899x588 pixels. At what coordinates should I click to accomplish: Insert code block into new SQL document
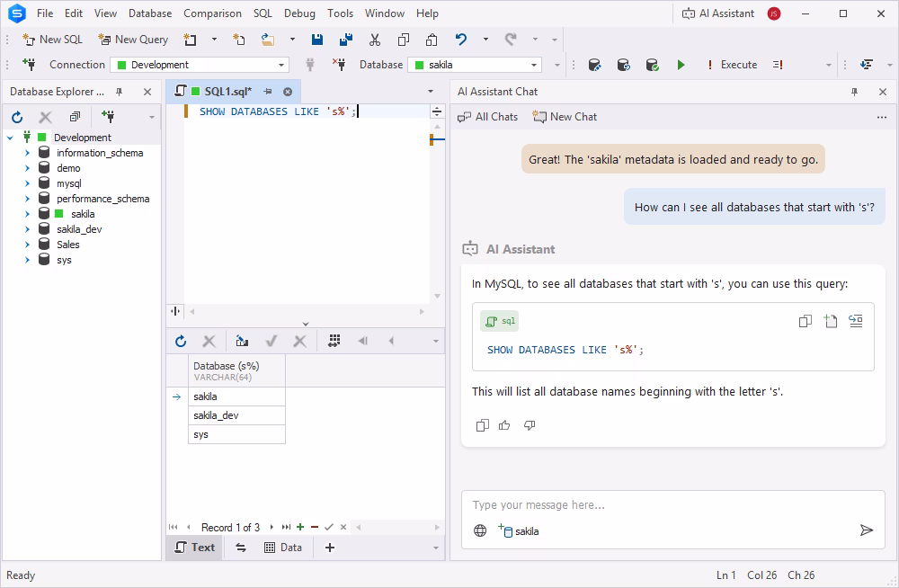pos(830,321)
